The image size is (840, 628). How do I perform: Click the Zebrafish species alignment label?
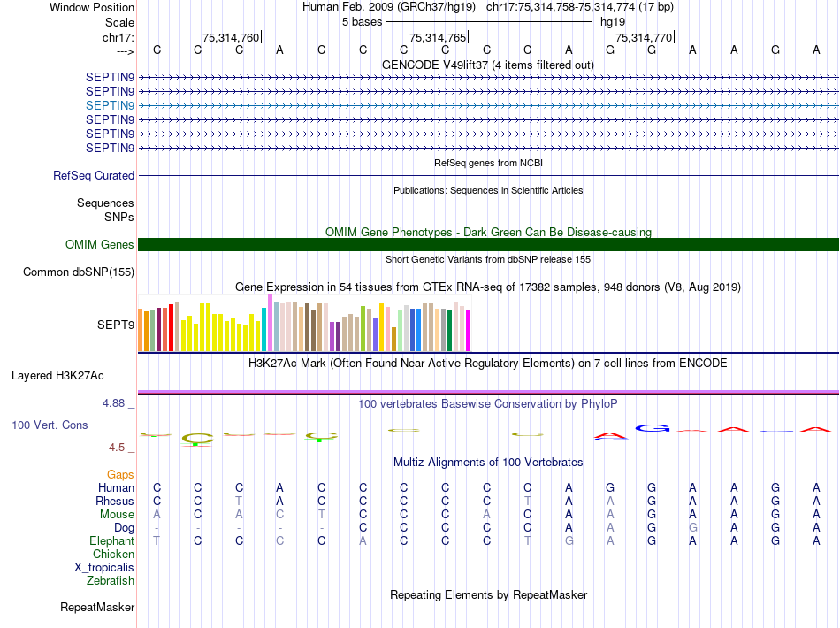coord(111,581)
